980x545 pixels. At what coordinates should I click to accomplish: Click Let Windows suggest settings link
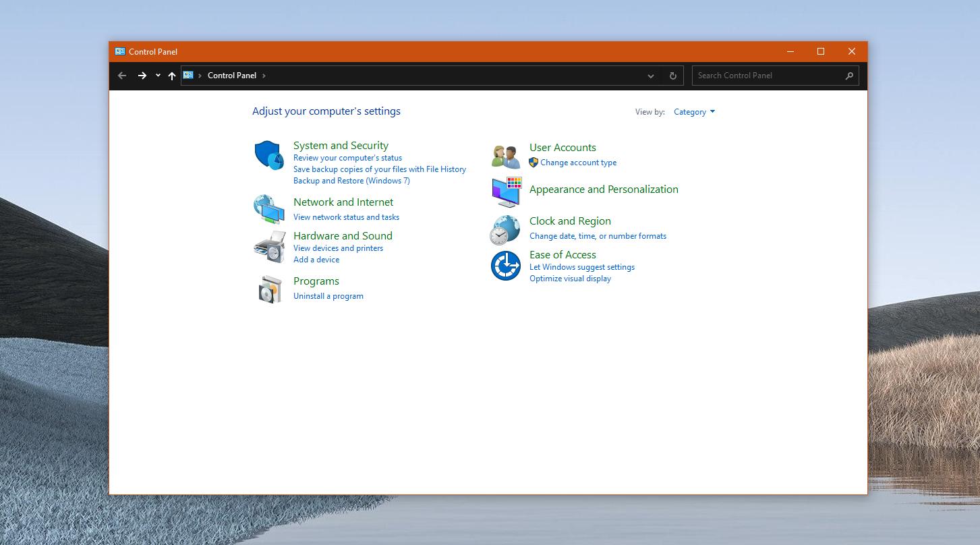pos(582,267)
